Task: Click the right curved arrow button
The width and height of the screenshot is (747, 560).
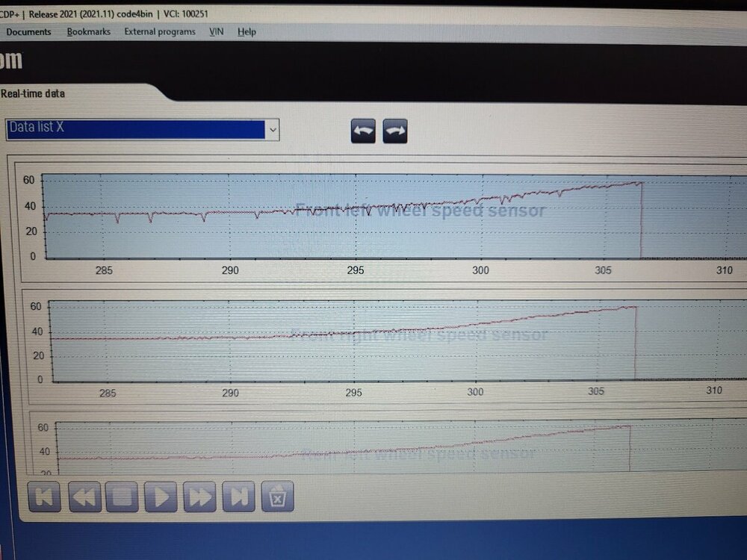Action: click(x=395, y=131)
